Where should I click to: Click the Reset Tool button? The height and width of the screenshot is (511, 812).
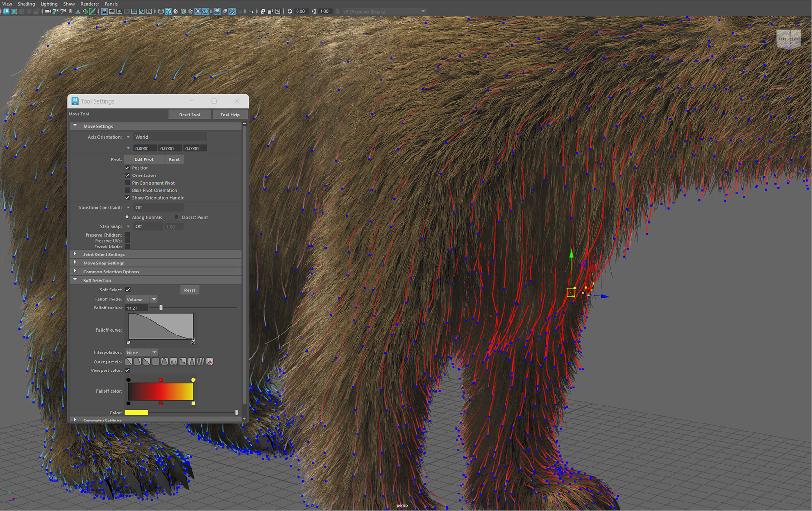pyautogui.click(x=190, y=115)
